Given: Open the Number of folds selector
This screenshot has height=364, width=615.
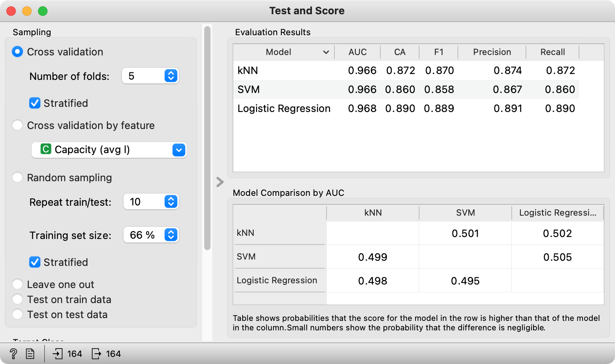Looking at the screenshot, I should click(150, 76).
